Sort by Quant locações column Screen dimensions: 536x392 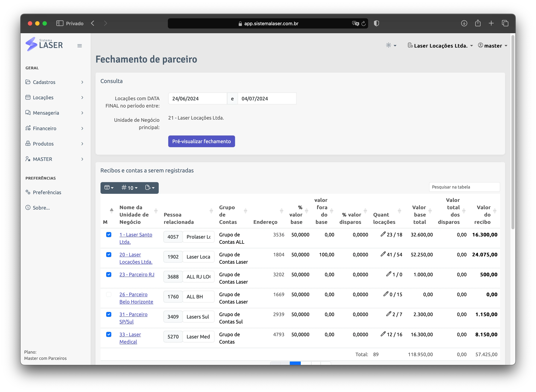click(x=399, y=211)
